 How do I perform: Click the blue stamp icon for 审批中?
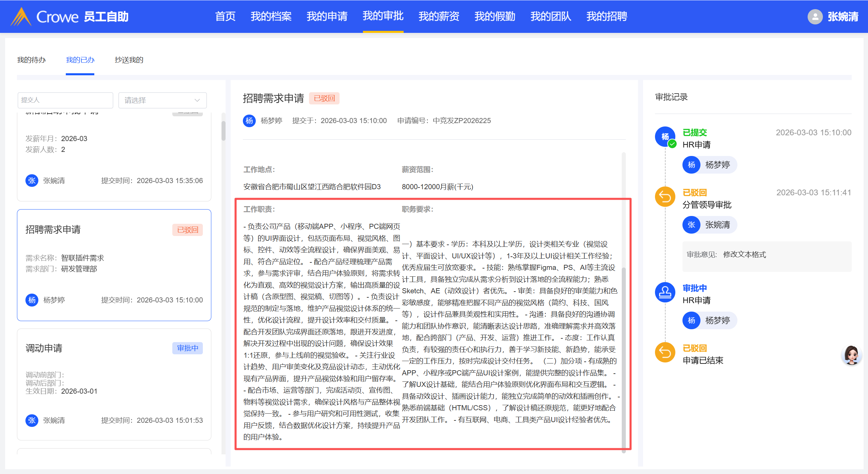[665, 292]
